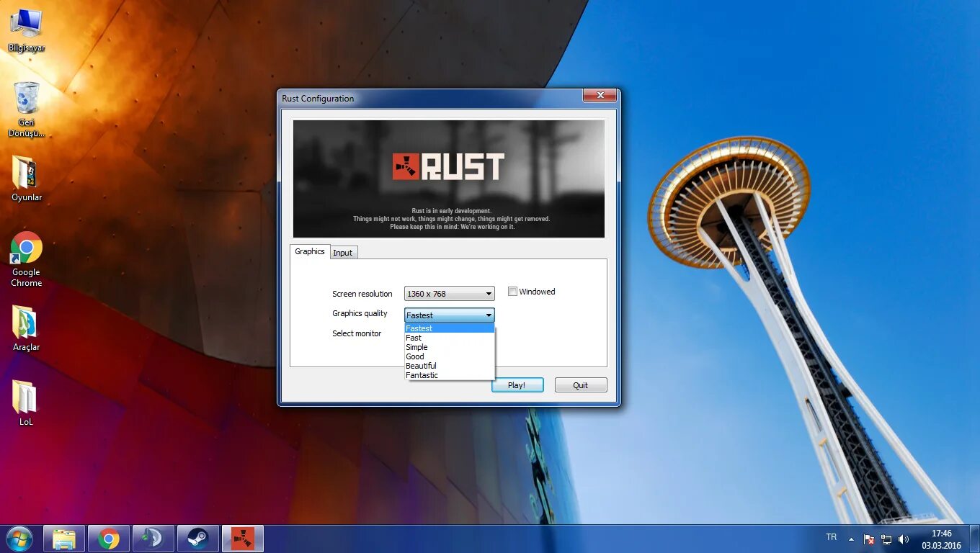
Task: Select the Oyunlar folder on desktop
Action: [x=26, y=179]
